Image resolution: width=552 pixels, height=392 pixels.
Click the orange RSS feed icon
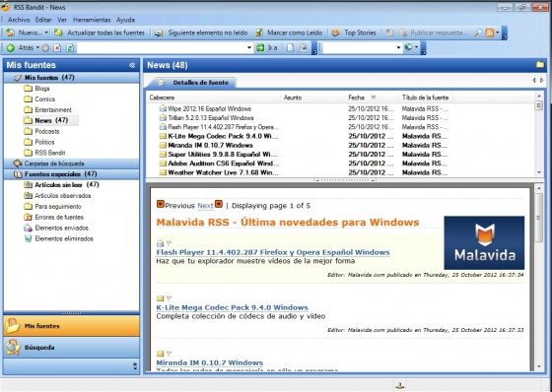tap(489, 33)
